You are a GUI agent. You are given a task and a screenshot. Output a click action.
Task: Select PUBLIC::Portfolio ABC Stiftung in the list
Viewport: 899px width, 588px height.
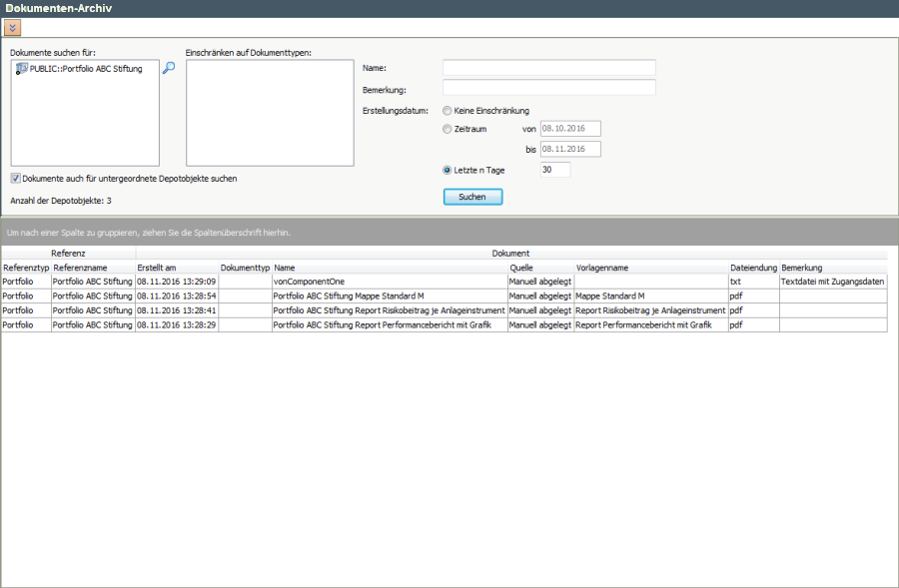point(86,69)
